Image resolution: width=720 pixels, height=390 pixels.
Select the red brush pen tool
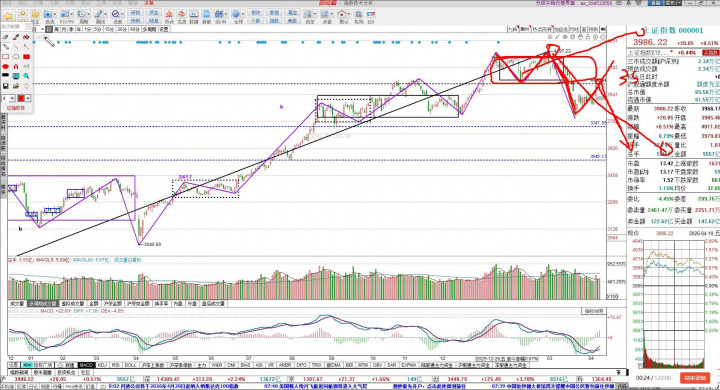(x=16, y=37)
